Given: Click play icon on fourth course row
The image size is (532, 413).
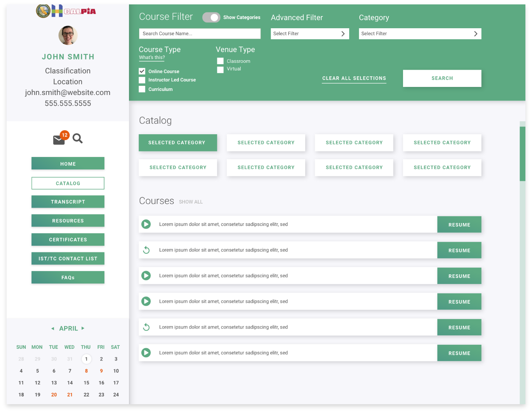Looking at the screenshot, I should pos(146,301).
